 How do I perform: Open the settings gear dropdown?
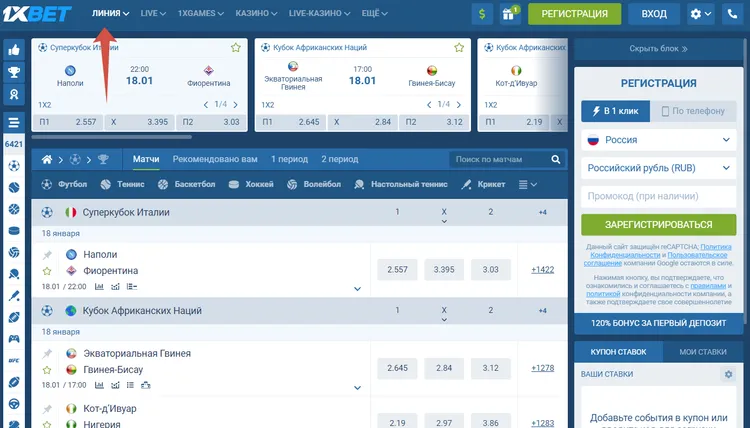700,14
